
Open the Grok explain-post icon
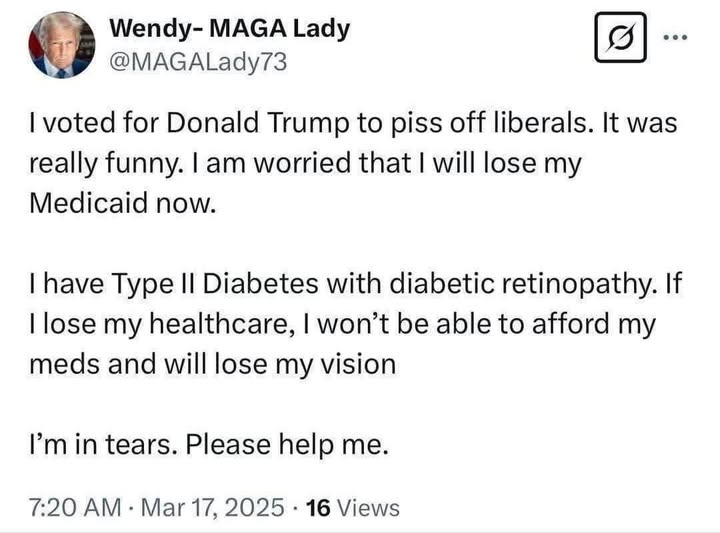click(620, 37)
